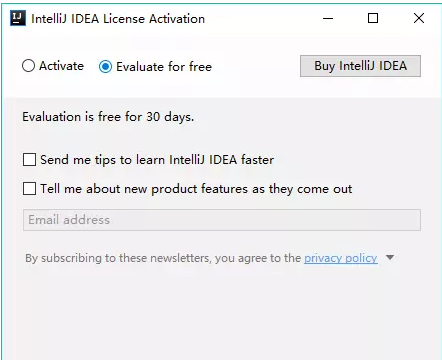
Task: Expand the arrow beside privacy policy
Action: (390, 257)
